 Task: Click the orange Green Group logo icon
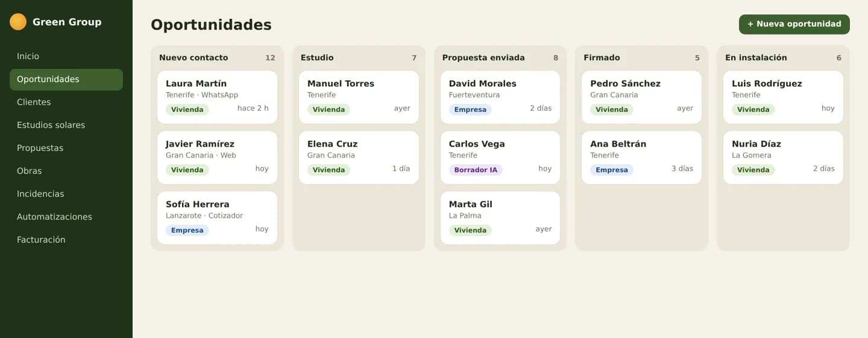point(18,22)
